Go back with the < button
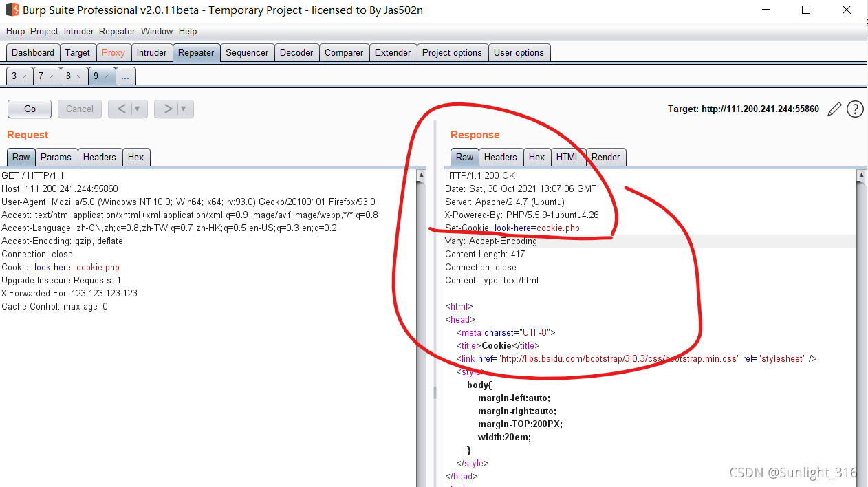 pos(120,109)
